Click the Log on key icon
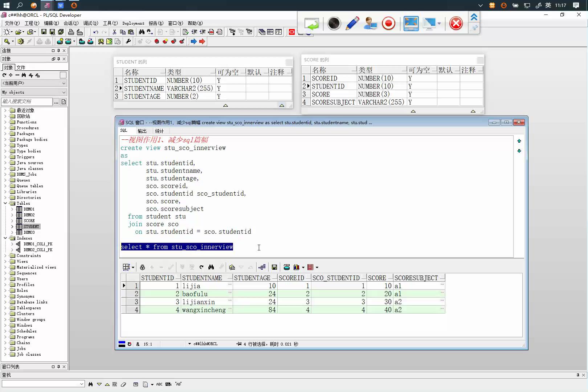Image resolution: width=588 pixels, height=392 pixels. click(7, 41)
